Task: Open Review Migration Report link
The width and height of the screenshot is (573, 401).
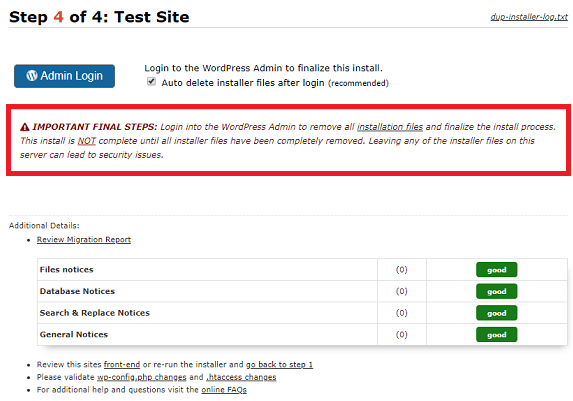Action: pyautogui.click(x=84, y=240)
